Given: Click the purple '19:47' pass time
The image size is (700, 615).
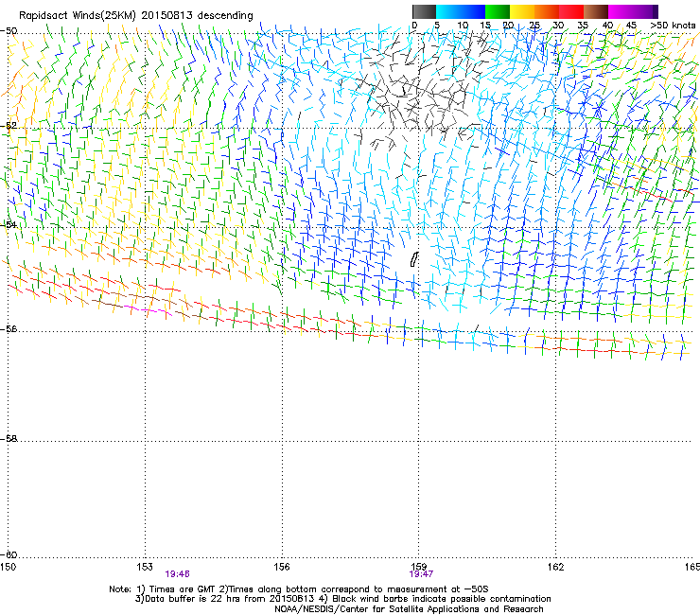Looking at the screenshot, I should (422, 574).
